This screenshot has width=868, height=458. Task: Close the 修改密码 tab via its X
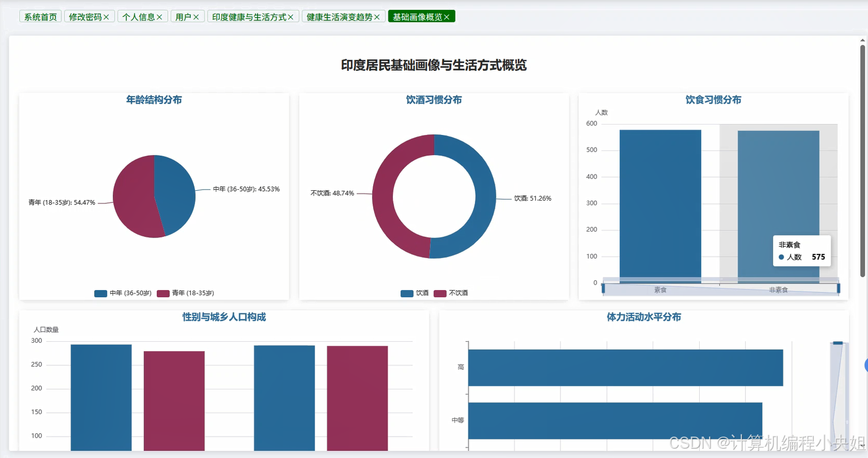(106, 17)
